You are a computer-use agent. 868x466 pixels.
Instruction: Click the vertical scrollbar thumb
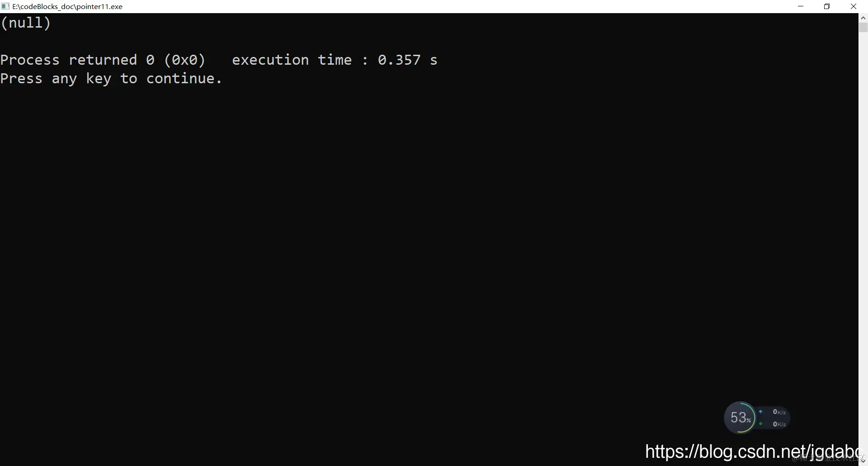click(863, 27)
